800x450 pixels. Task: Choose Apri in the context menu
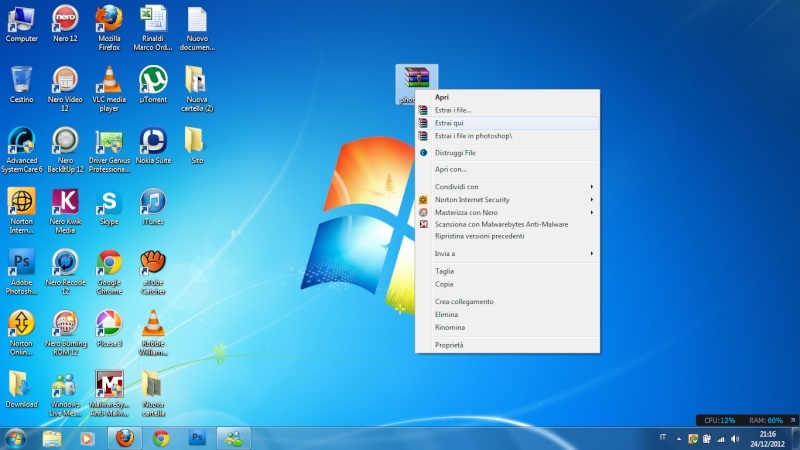click(x=508, y=97)
